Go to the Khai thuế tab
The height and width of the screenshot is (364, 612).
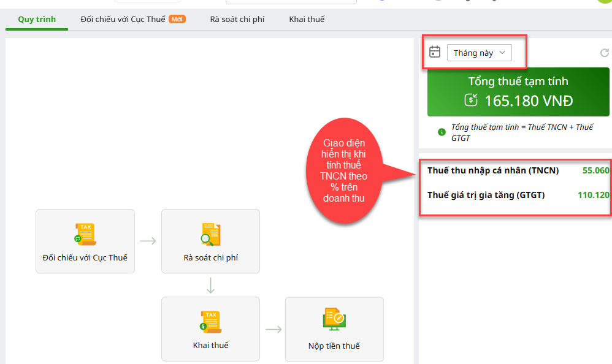[x=307, y=19]
